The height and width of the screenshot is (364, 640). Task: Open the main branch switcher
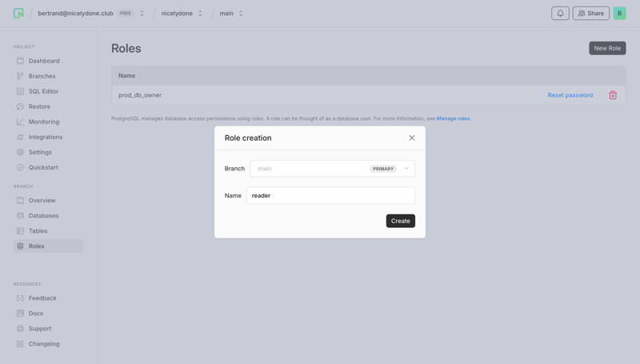click(x=241, y=13)
